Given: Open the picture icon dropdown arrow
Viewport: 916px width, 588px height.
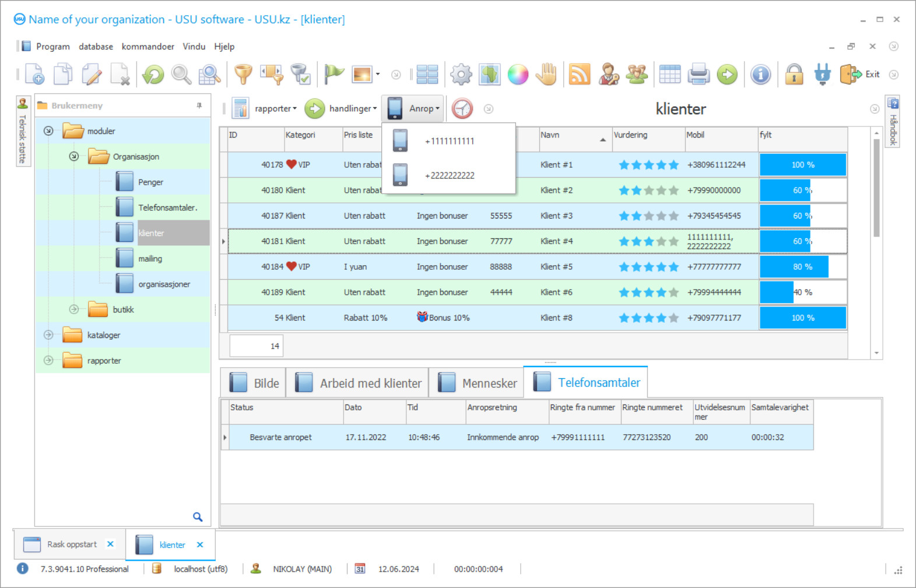Looking at the screenshot, I should point(378,75).
